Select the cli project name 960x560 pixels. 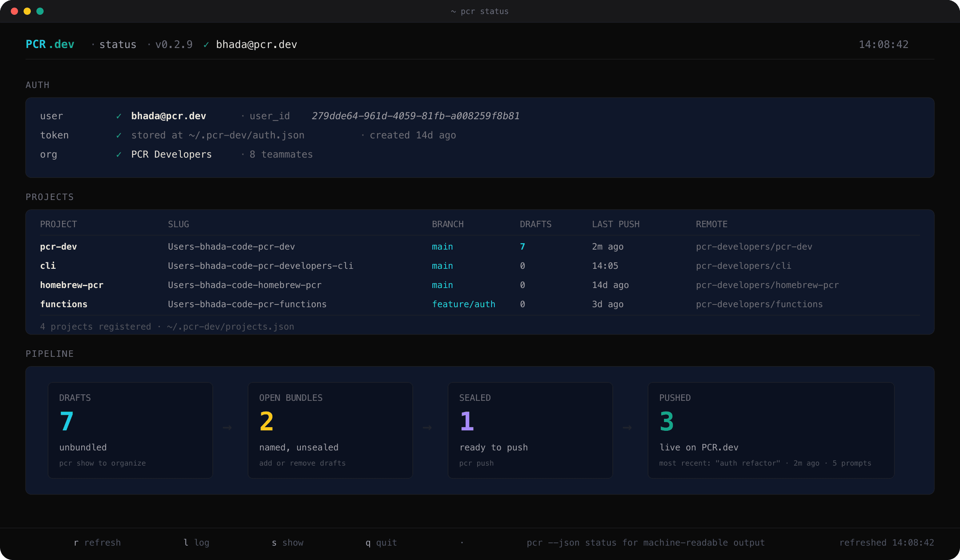pyautogui.click(x=48, y=266)
